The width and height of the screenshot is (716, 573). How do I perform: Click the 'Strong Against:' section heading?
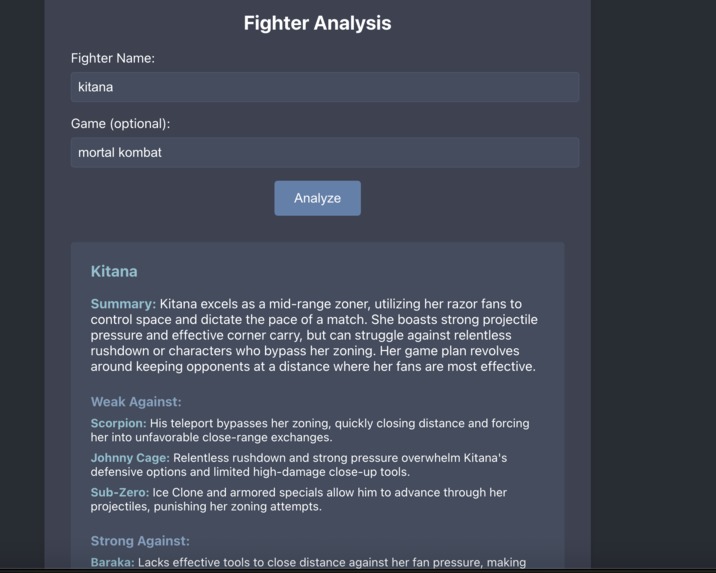[140, 541]
